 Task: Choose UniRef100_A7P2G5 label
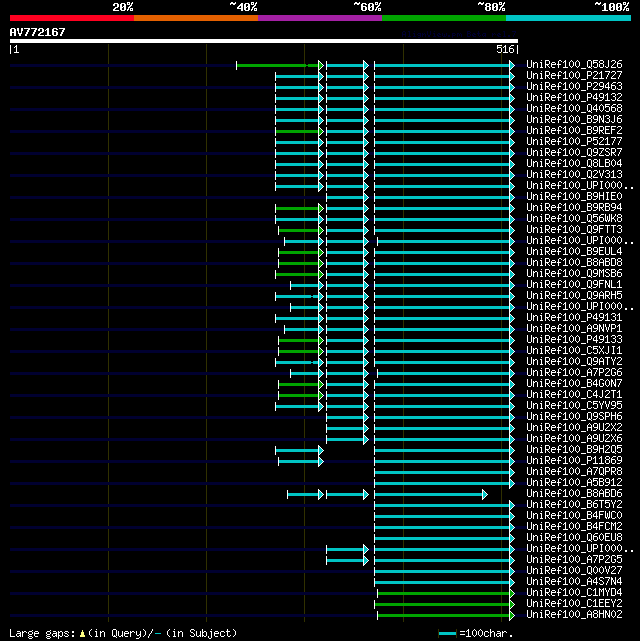click(x=574, y=560)
